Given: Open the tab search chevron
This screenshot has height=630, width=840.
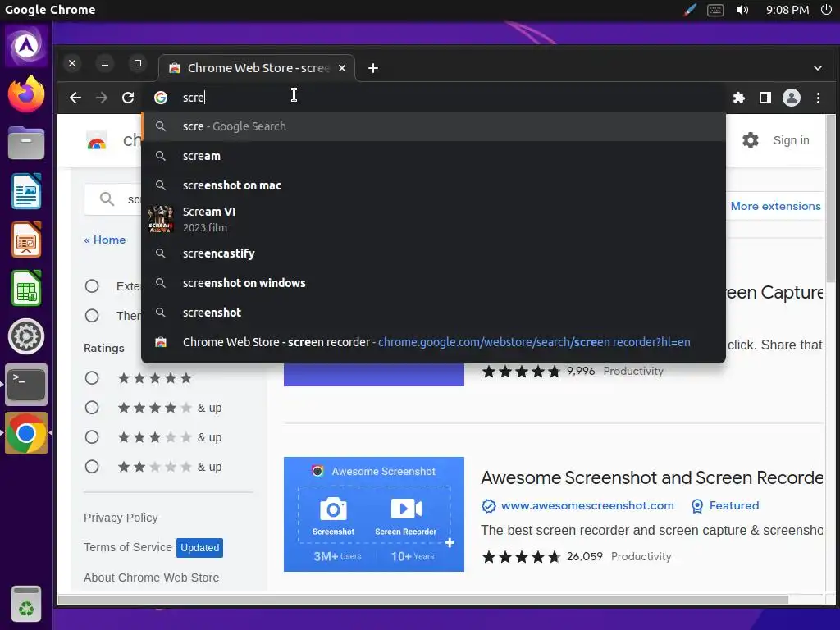Looking at the screenshot, I should pyautogui.click(x=818, y=68).
